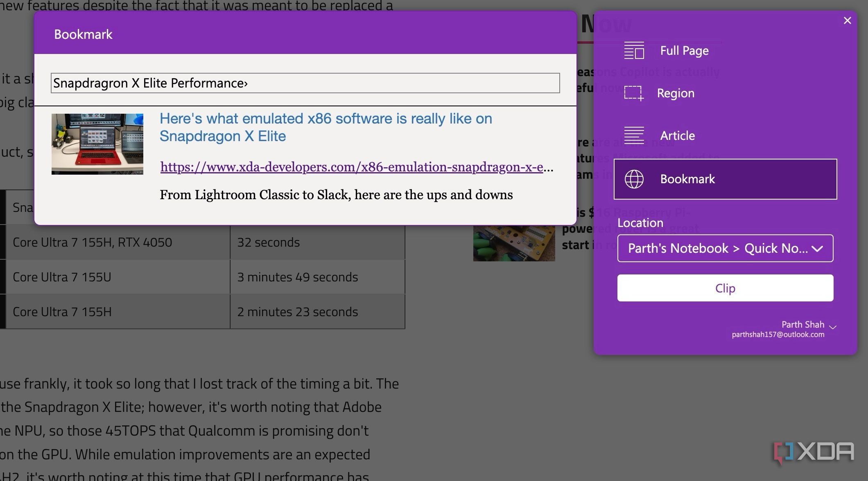Click the 'Location' label in the clipper
The height and width of the screenshot is (481, 868).
tap(640, 223)
